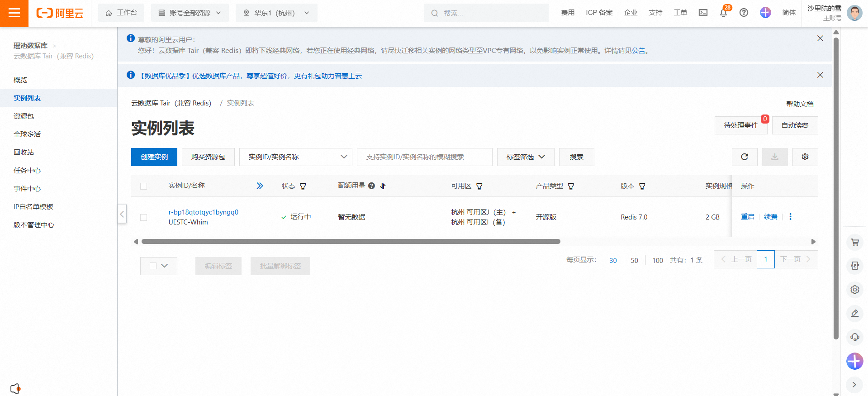Open the user avatar profile picture

(x=854, y=13)
